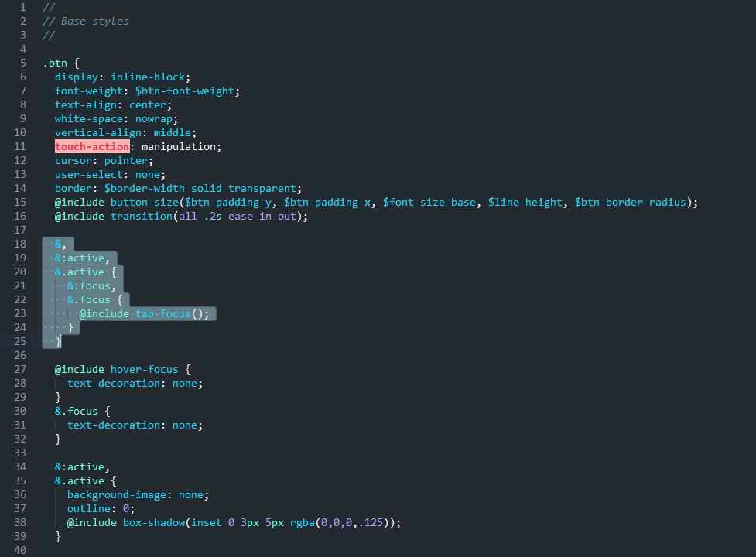Click the $btn-border-radius variable
The height and width of the screenshot is (557, 756).
tap(630, 203)
